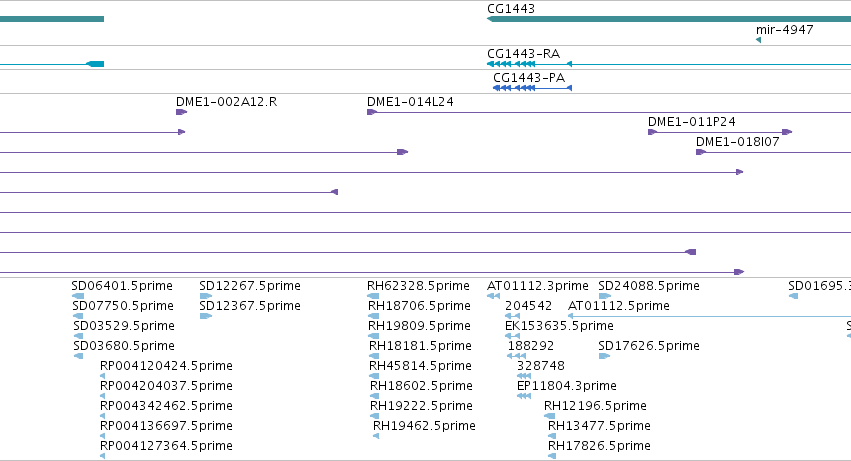Image resolution: width=851 pixels, height=461 pixels.
Task: Click the SD12267.5prime arrow glyph
Action: 206,296
